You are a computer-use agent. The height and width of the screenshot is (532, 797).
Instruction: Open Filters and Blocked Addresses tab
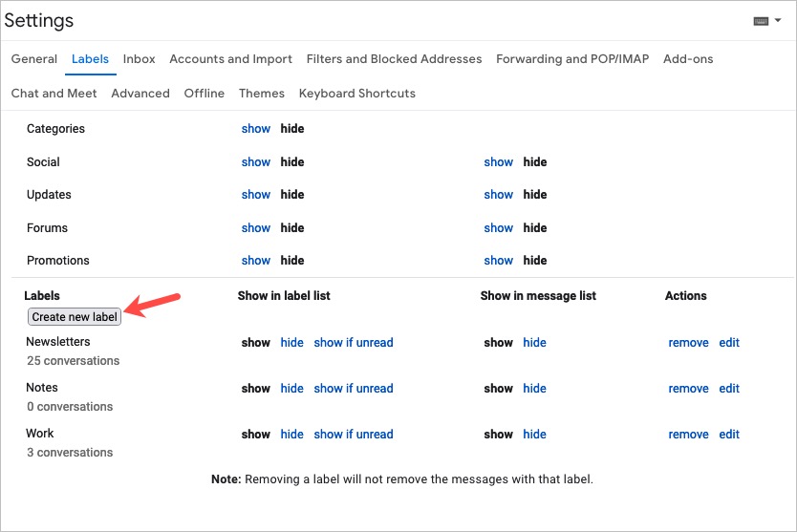394,59
